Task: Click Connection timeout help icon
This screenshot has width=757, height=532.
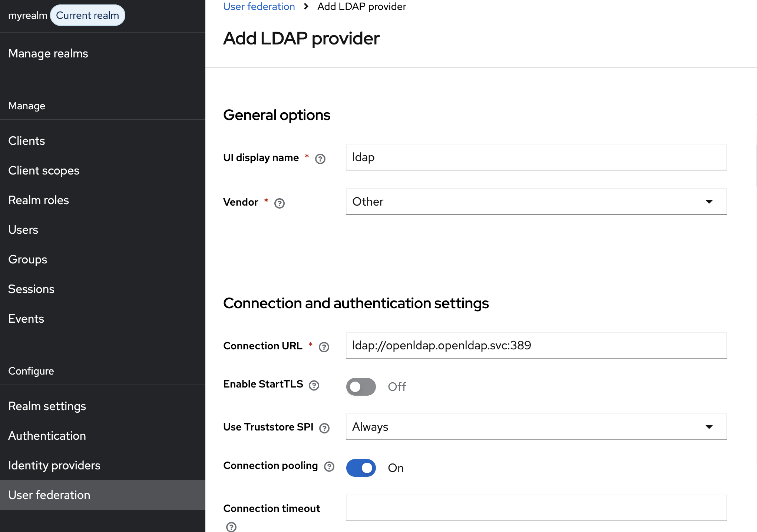Action: pyautogui.click(x=231, y=527)
